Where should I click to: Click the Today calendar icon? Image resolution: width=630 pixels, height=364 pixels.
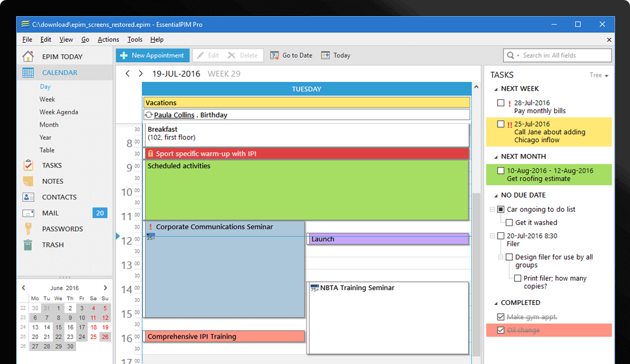click(325, 55)
